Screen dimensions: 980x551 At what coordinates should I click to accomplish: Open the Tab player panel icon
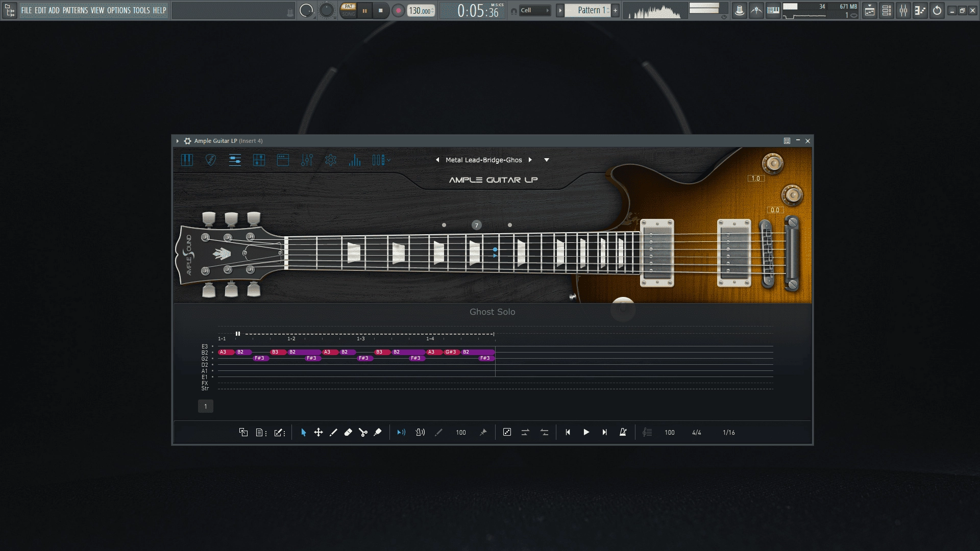259,160
